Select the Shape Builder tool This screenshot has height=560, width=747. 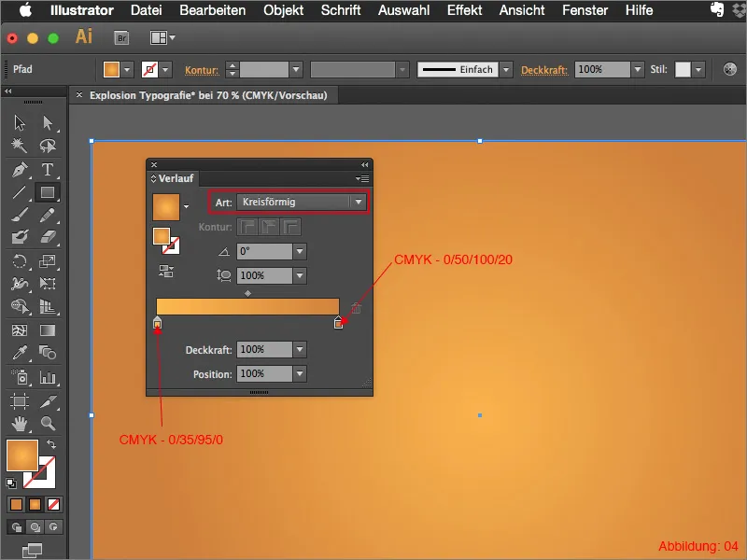coord(20,306)
